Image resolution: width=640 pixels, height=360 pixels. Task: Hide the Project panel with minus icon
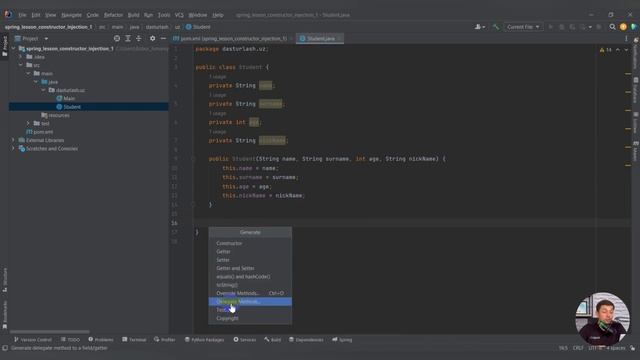pyautogui.click(x=163, y=38)
